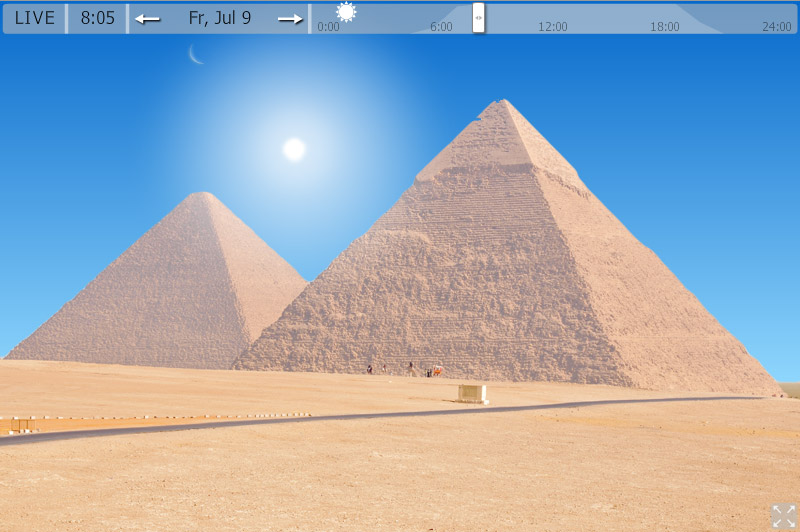Click the sun icon on the timeline

click(346, 12)
